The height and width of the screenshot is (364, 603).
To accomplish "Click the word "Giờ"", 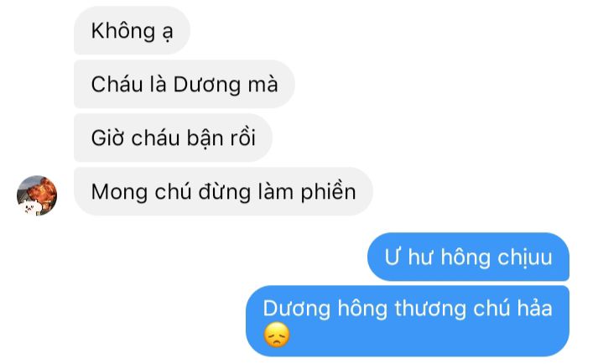I will [x=107, y=138].
